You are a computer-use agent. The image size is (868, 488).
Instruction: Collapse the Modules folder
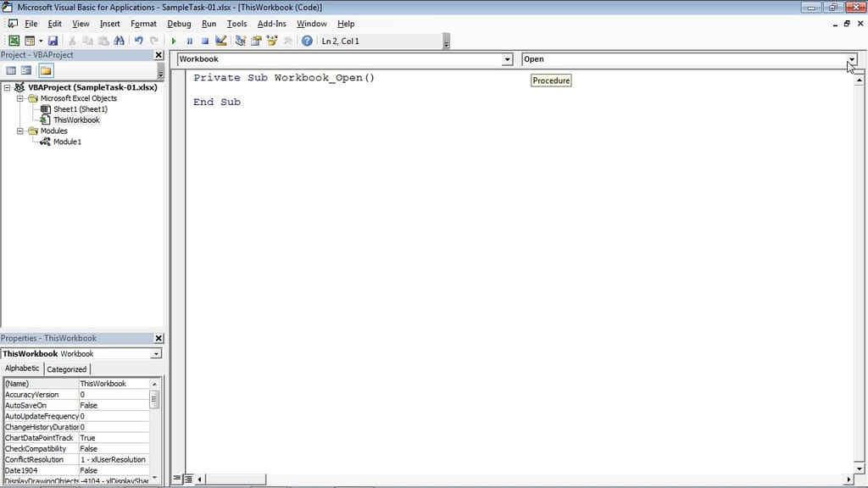point(20,131)
